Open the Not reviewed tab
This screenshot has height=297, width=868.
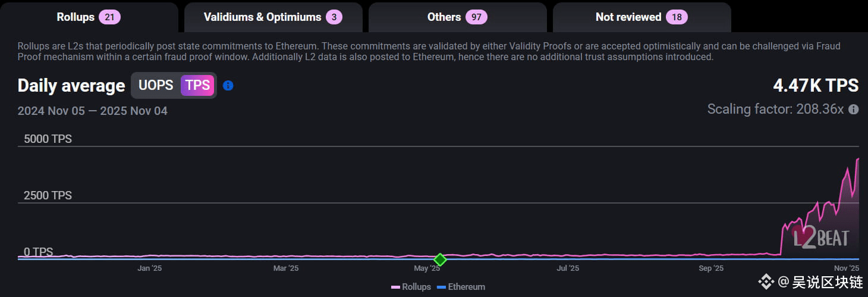(642, 17)
